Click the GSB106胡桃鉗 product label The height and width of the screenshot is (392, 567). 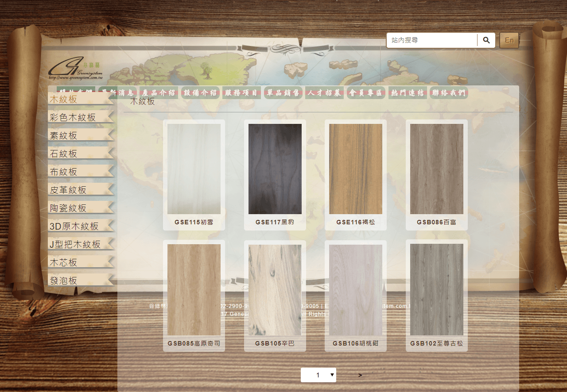click(356, 343)
